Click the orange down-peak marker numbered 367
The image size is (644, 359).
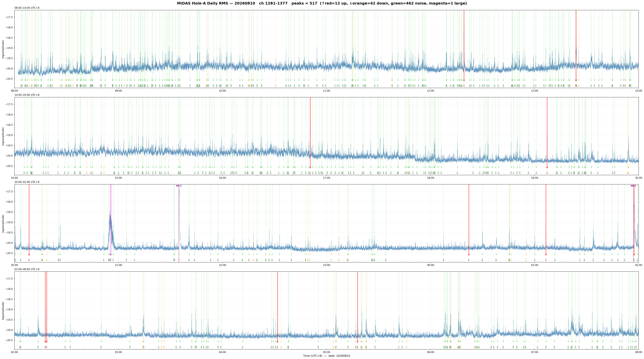click(47, 254)
